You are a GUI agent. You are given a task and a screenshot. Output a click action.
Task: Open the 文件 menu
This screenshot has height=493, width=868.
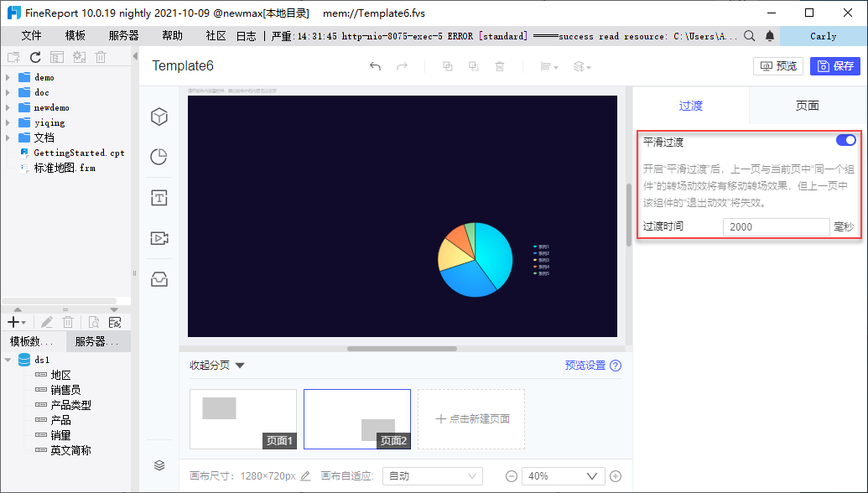32,36
